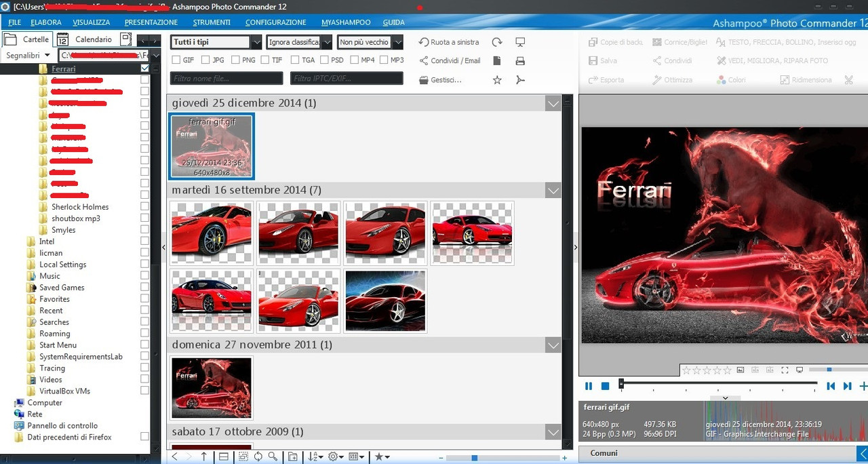This screenshot has width=868, height=464.
Task: Adjust the thumbnail size slider handle
Action: coord(474,458)
